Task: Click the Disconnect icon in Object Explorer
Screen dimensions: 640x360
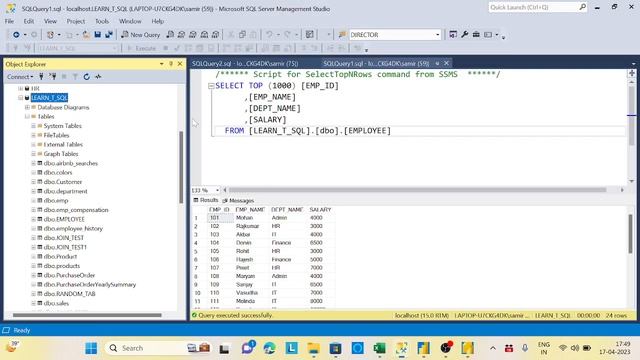Action: coord(53,76)
